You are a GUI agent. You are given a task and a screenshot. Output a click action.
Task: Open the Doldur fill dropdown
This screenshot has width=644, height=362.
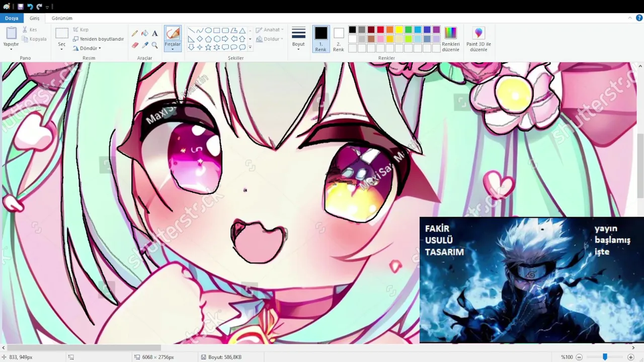(x=270, y=39)
